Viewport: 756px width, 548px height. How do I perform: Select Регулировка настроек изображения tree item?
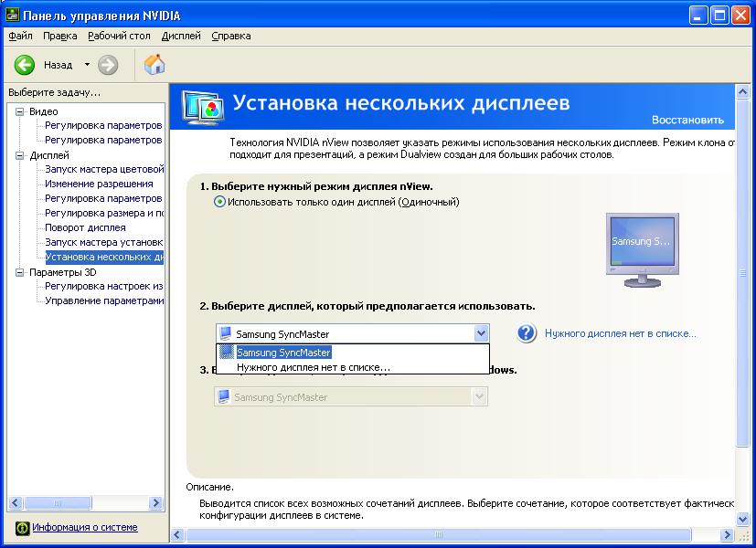point(104,286)
